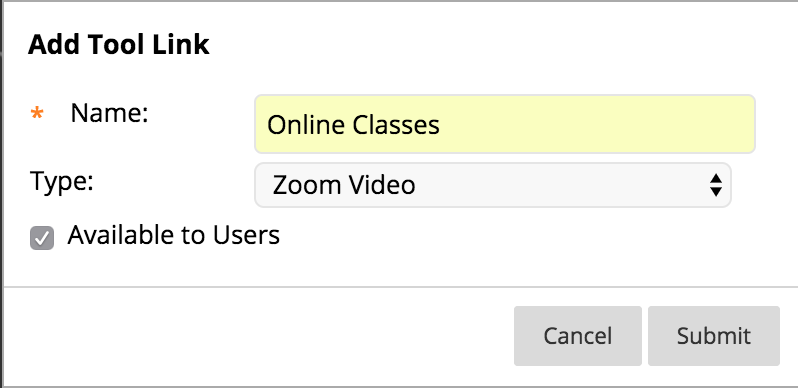Click the Name: field label
This screenshot has width=798, height=388.
pos(109,113)
